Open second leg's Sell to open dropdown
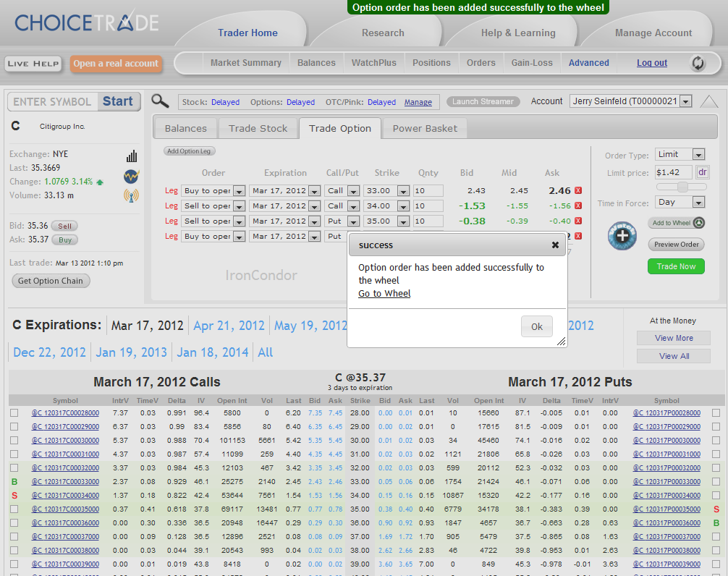The width and height of the screenshot is (728, 576). pyautogui.click(x=213, y=206)
